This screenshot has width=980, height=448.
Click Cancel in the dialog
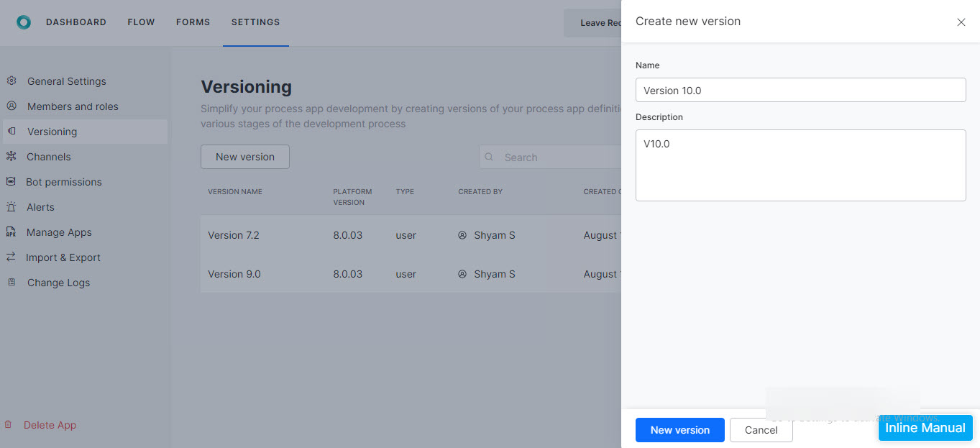pyautogui.click(x=761, y=430)
